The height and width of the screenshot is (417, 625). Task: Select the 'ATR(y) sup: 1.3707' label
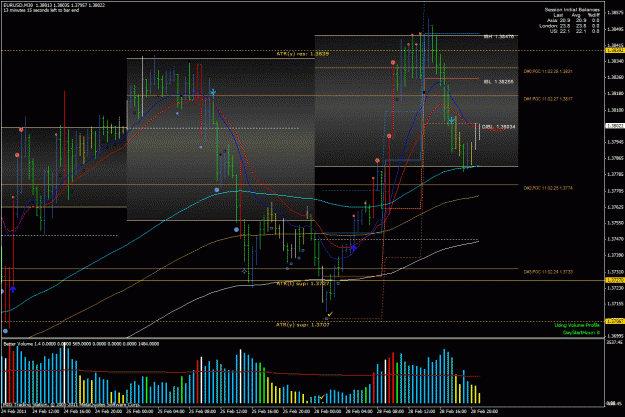pyautogui.click(x=303, y=325)
